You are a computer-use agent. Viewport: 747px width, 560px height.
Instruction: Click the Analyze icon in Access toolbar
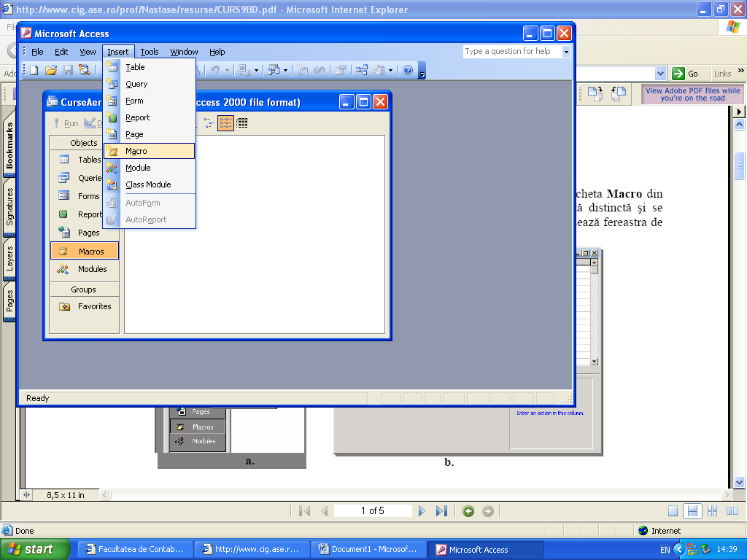point(274,71)
